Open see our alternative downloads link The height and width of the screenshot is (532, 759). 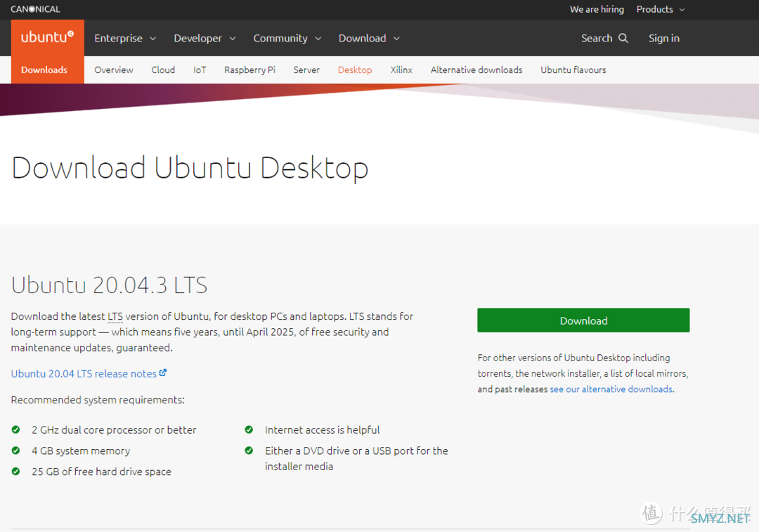pyautogui.click(x=611, y=389)
